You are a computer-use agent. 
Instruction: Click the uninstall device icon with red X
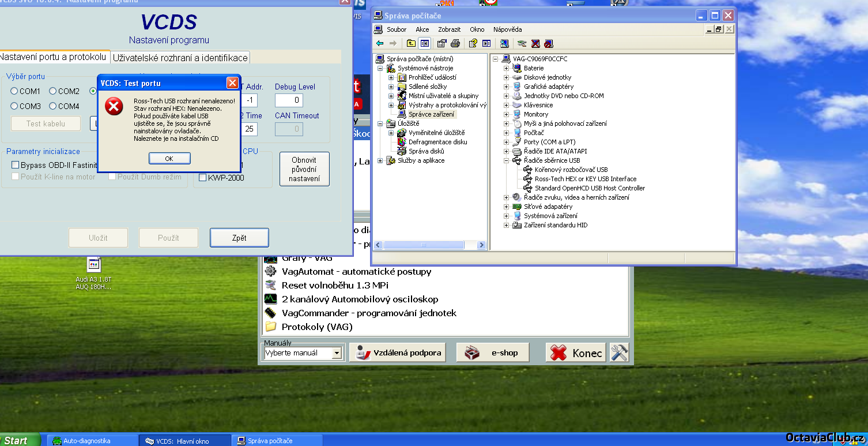point(535,43)
